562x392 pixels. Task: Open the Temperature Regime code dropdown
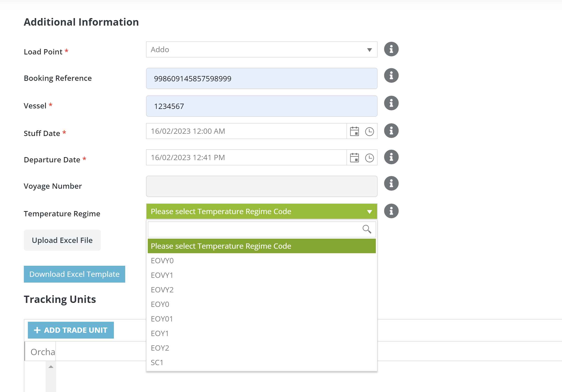261,211
